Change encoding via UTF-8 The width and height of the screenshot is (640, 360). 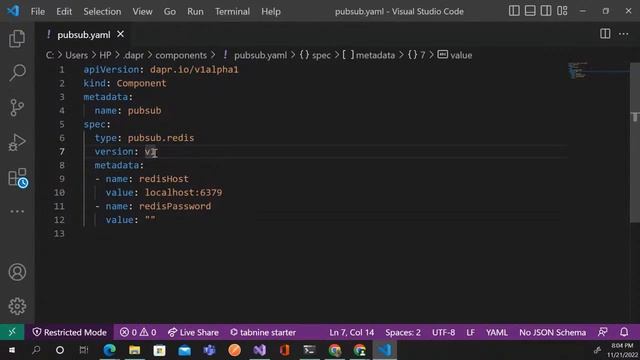pyautogui.click(x=443, y=332)
